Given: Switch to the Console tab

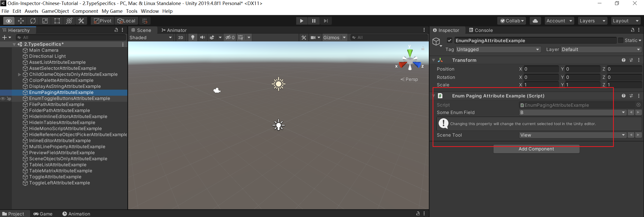Looking at the screenshot, I should pyautogui.click(x=481, y=30).
